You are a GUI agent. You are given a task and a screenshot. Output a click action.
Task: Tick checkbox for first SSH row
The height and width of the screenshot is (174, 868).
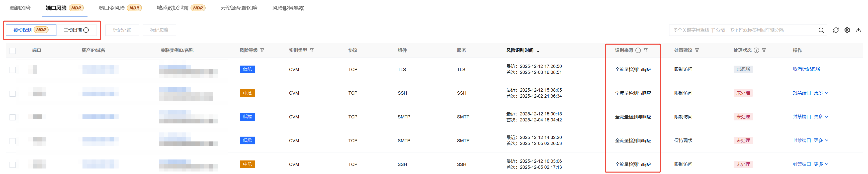tap(13, 94)
